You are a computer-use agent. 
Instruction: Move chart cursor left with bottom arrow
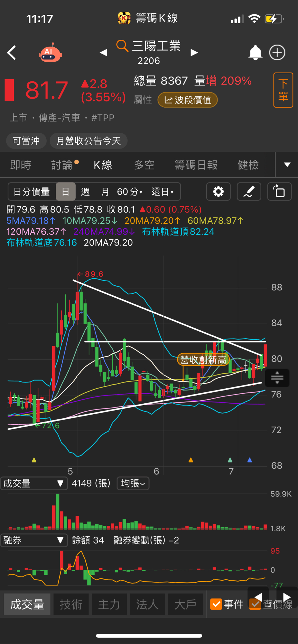(258, 597)
